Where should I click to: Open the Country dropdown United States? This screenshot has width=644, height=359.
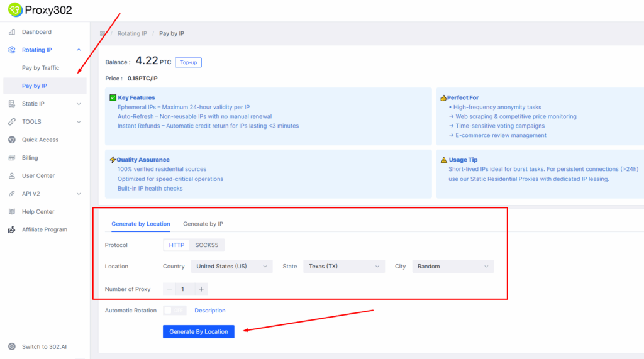231,266
